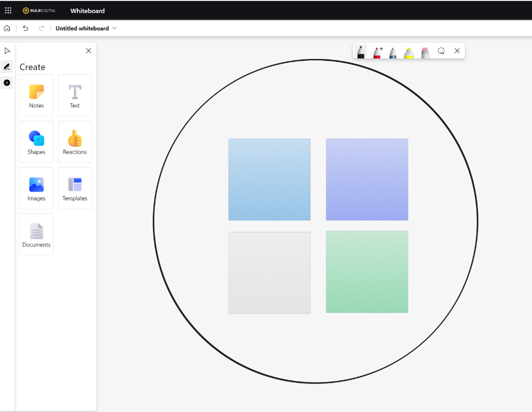The width and height of the screenshot is (532, 412).
Task: Redo the last undone action
Action: pyautogui.click(x=42, y=29)
